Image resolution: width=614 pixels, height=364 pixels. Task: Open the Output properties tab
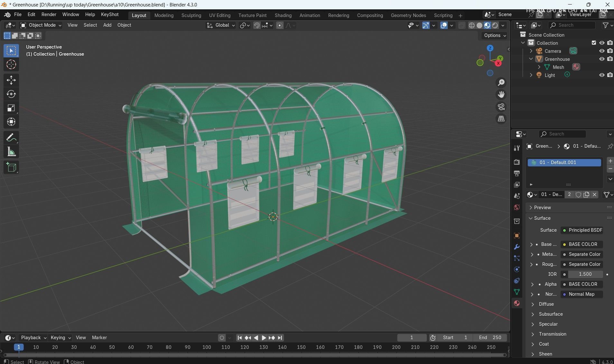pyautogui.click(x=517, y=173)
